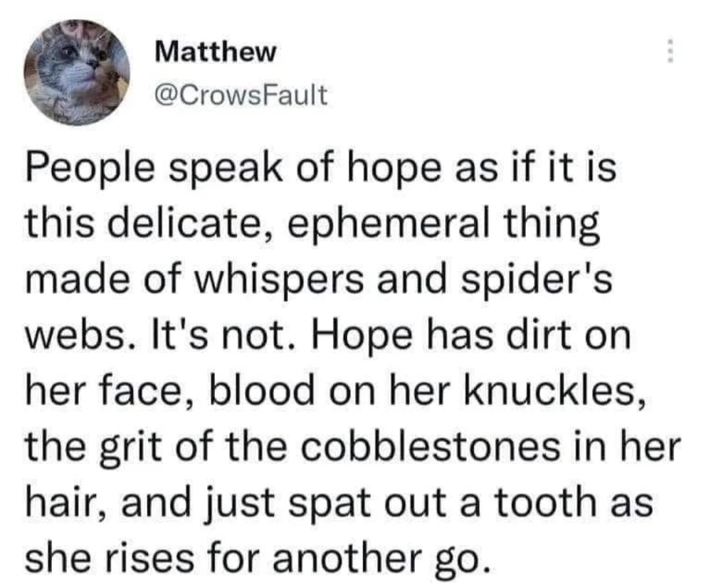Click the word "dirt" in the tweet

click(538, 335)
